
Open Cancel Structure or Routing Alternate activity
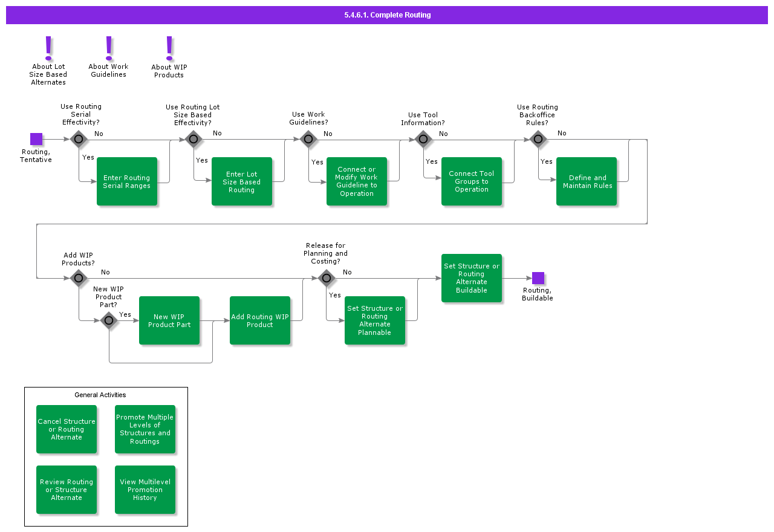(67, 429)
